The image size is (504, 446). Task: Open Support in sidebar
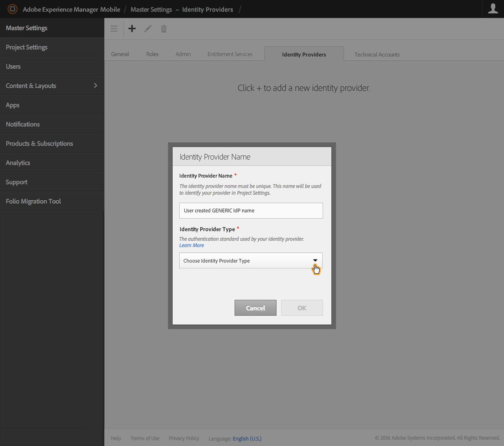52,182
